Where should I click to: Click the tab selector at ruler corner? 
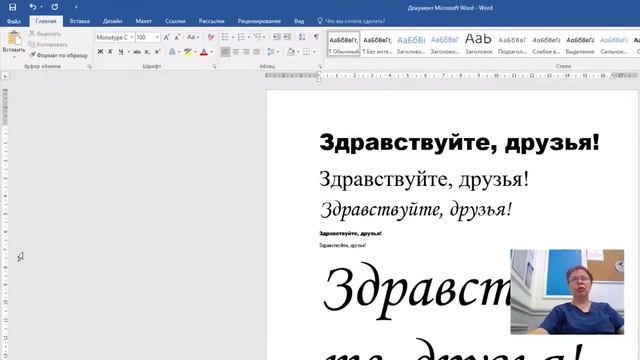pyautogui.click(x=5, y=76)
